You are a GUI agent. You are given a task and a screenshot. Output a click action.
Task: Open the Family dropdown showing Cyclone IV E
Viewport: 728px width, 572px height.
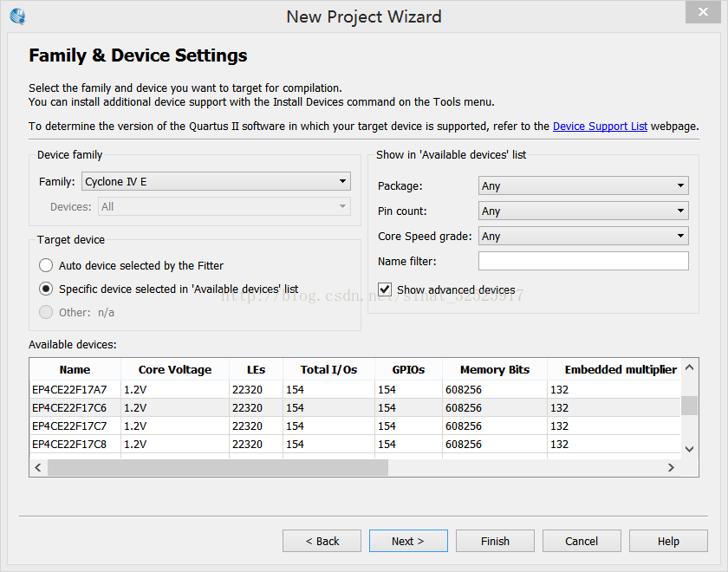point(216,181)
